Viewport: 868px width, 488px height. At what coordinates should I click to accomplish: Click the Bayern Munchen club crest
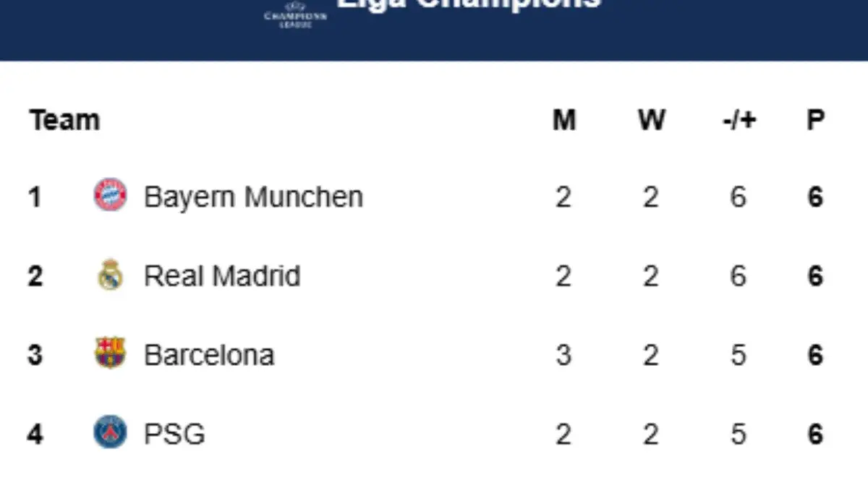pos(111,196)
